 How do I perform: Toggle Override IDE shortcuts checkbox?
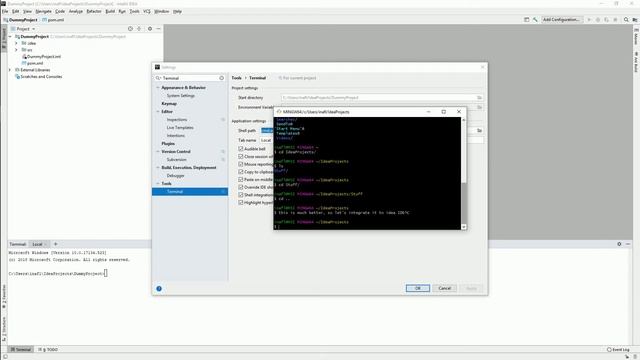pos(241,187)
